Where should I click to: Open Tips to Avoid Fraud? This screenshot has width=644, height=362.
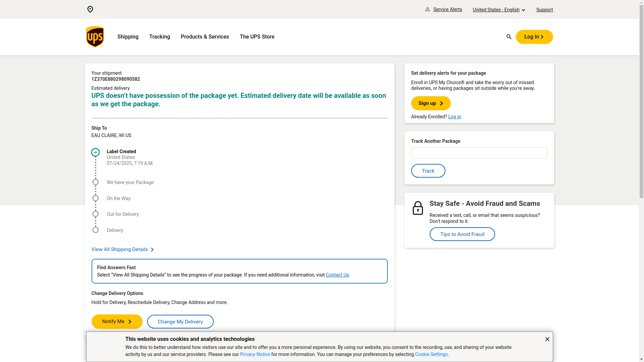462,234
